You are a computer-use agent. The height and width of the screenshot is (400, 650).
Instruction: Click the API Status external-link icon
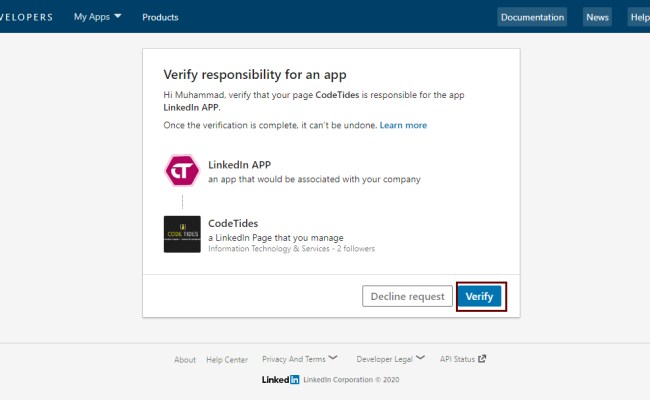482,359
